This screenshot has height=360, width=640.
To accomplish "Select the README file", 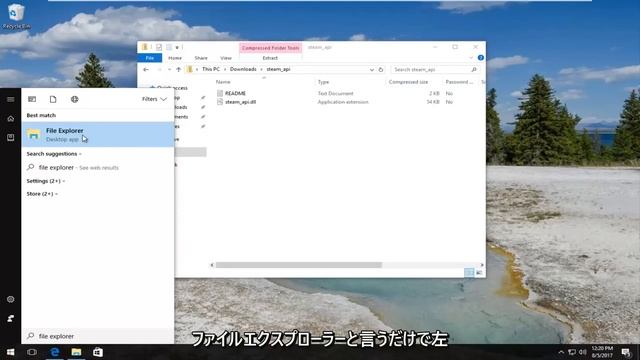I will point(236,93).
